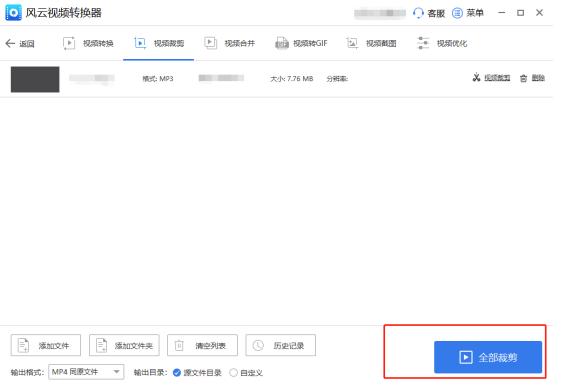Open the 视频合并 tab
The image size is (565, 389).
[x=230, y=43]
